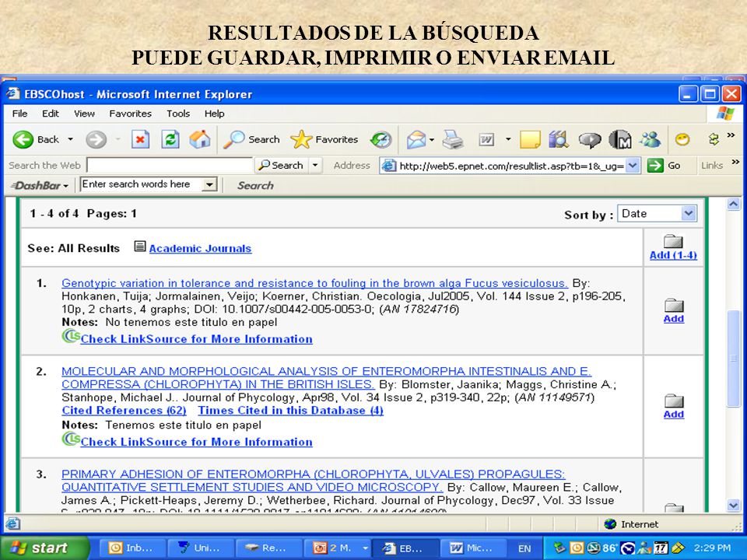Open the Edit menu
The image size is (747, 560).
[50, 114]
